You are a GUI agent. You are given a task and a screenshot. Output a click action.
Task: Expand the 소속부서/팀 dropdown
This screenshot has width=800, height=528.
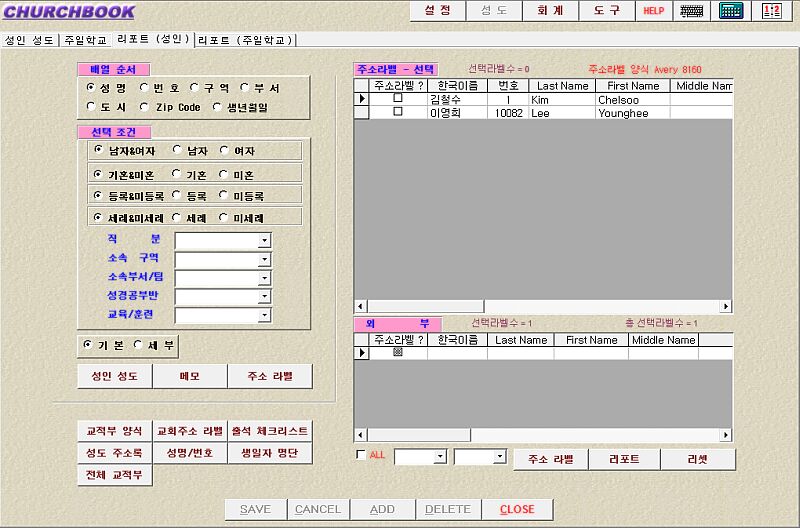click(264, 278)
